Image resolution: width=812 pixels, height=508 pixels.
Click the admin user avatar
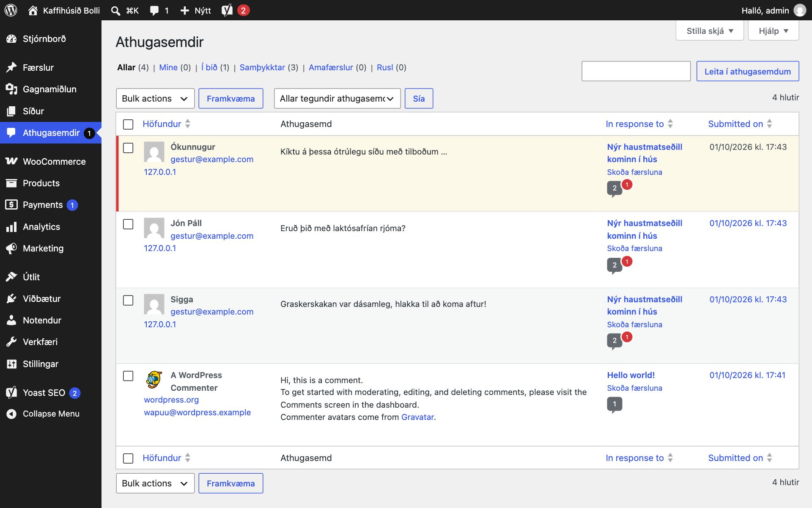point(799,10)
